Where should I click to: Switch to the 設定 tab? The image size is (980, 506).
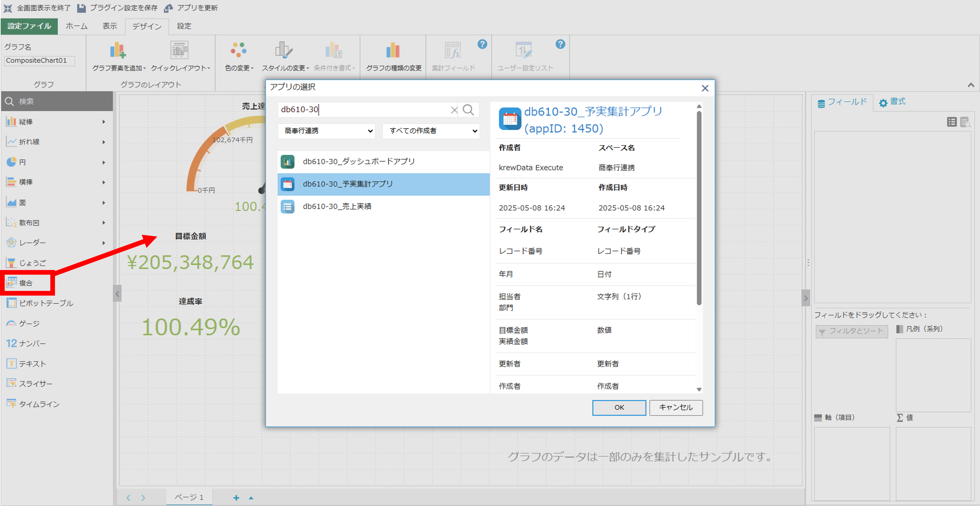[184, 26]
